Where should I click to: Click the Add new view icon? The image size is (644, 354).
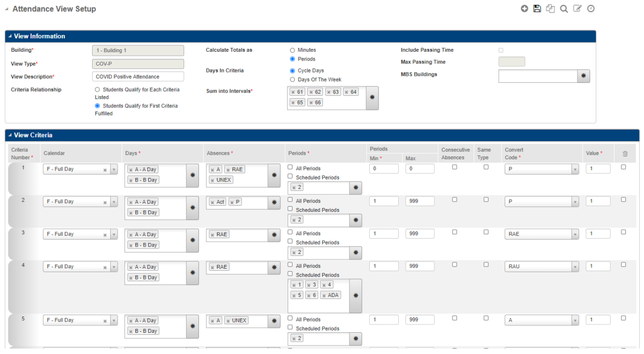pos(524,8)
